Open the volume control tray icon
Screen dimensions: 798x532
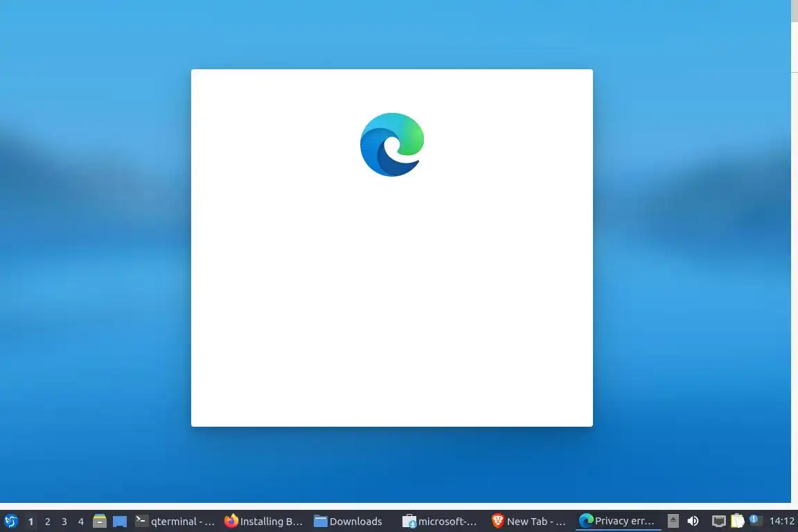693,521
